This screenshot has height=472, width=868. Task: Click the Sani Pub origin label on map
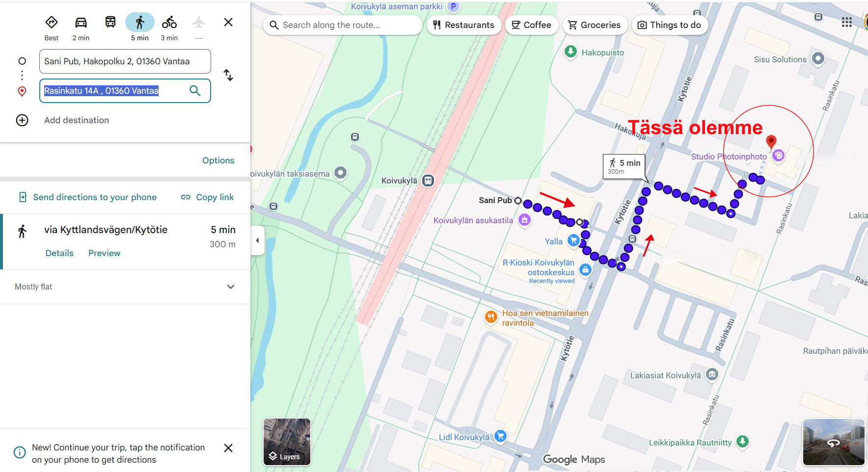495,200
